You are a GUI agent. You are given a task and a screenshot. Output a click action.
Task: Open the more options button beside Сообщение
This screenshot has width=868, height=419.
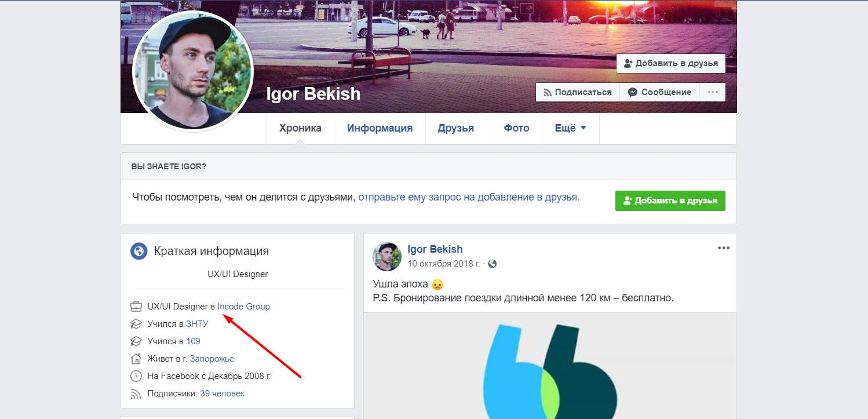713,92
